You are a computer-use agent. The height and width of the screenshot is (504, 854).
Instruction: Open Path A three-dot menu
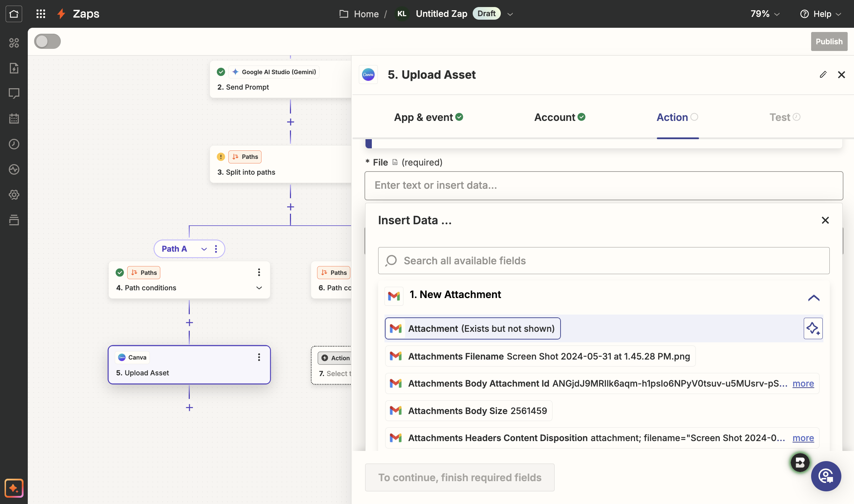click(216, 249)
